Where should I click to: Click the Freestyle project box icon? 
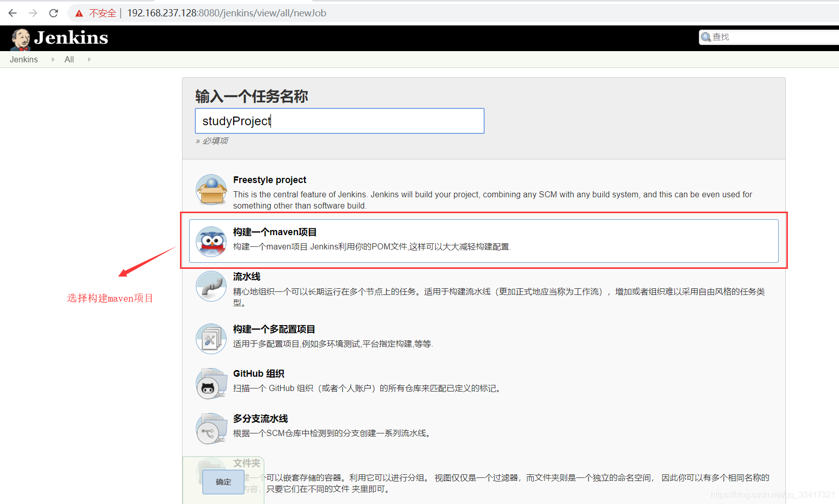point(211,190)
